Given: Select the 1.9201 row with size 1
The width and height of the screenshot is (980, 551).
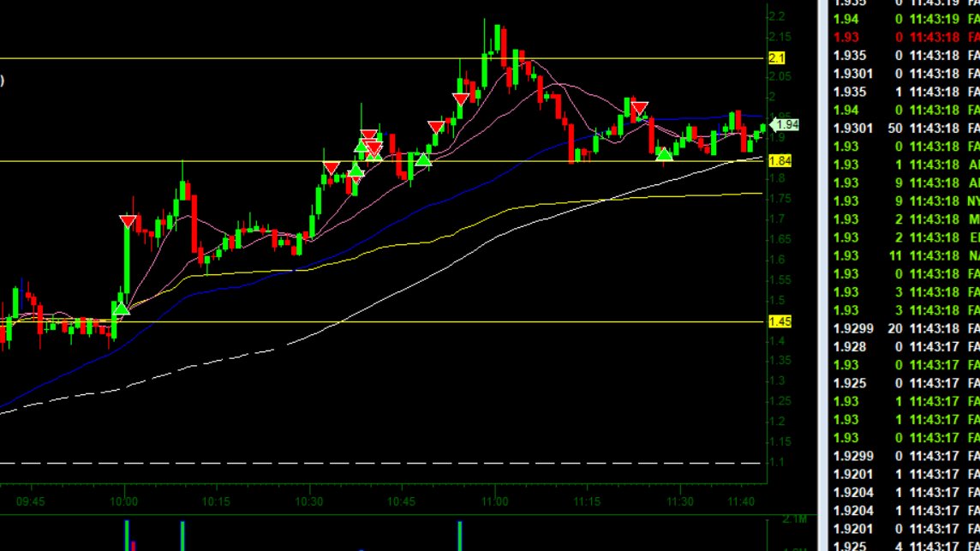Looking at the screenshot, I should (x=906, y=474).
